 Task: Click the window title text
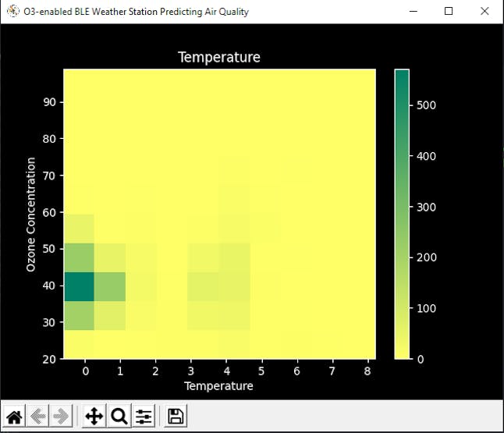136,12
